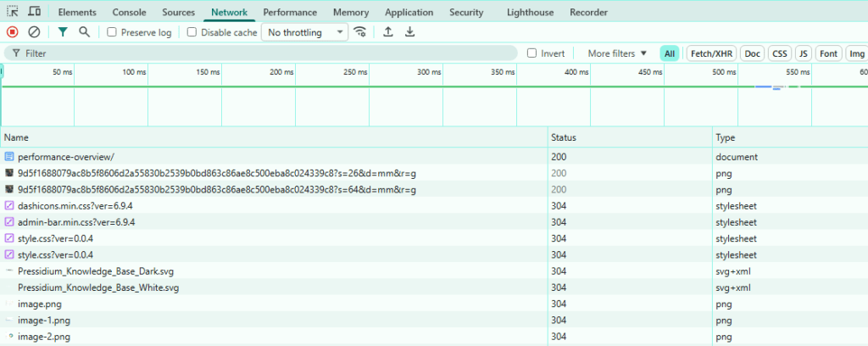
Task: Open the network search magnifier
Action: tap(84, 32)
